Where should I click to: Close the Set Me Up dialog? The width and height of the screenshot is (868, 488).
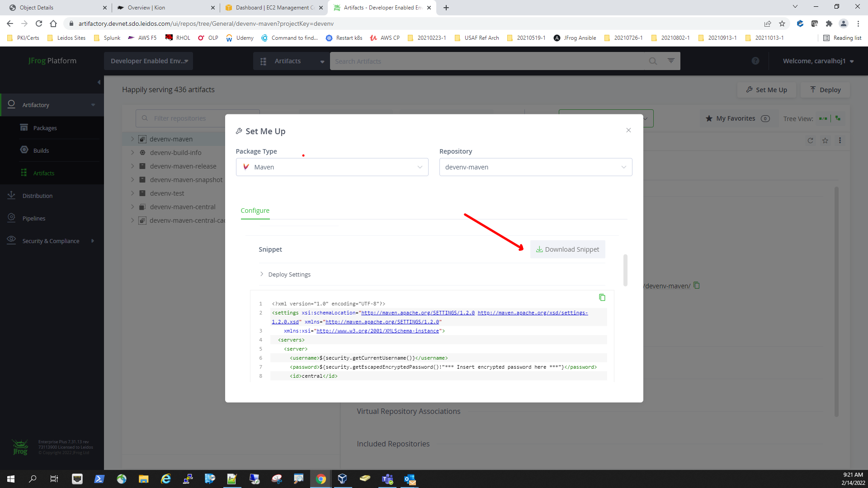[628, 130]
